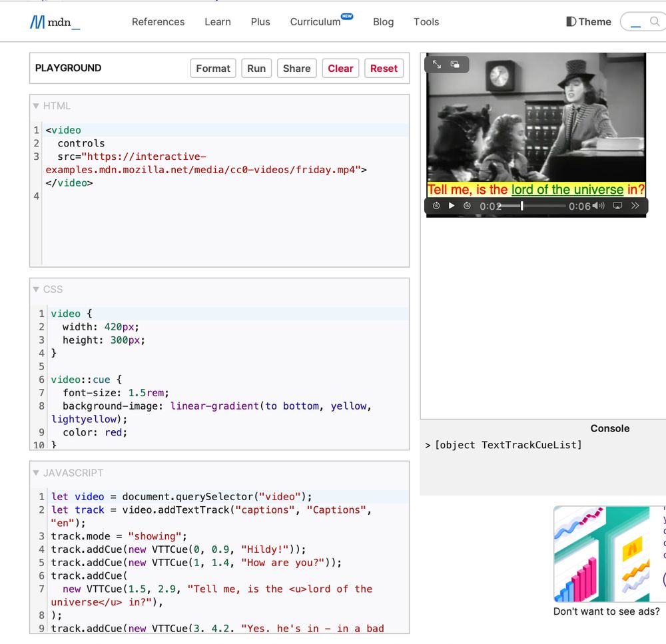Skip back 15 seconds in video
The width and height of the screenshot is (666, 644).
coord(436,206)
